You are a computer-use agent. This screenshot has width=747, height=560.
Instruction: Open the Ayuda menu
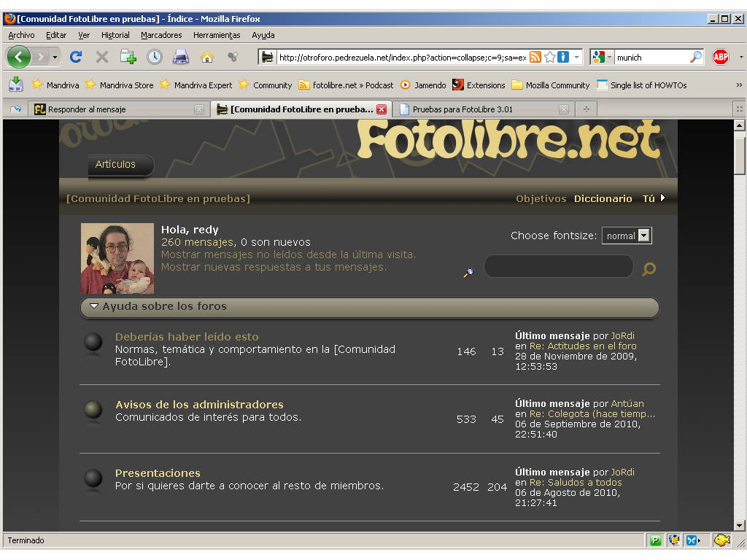click(263, 35)
